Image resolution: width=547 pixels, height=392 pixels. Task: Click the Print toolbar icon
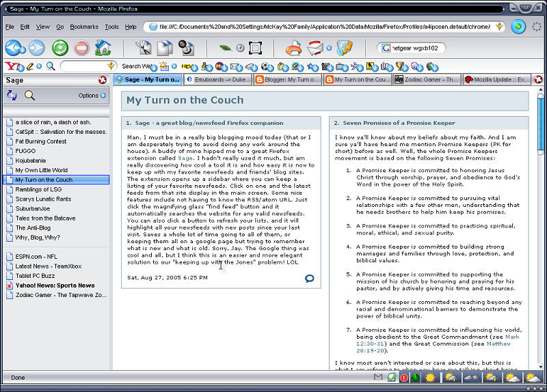tap(293, 48)
